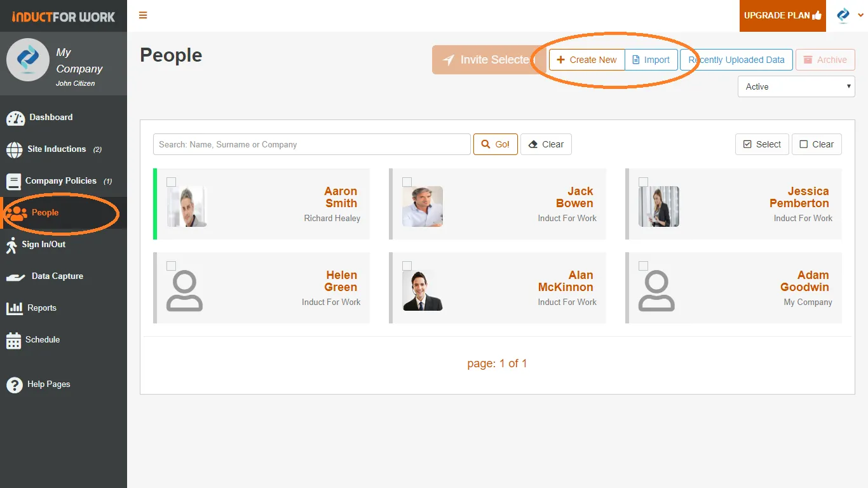Focus the name search input field

tap(312, 144)
